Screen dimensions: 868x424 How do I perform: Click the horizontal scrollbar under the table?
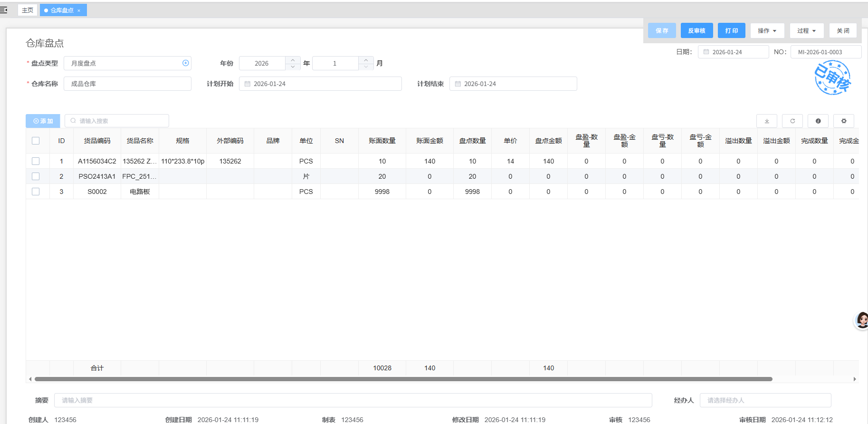(403, 379)
